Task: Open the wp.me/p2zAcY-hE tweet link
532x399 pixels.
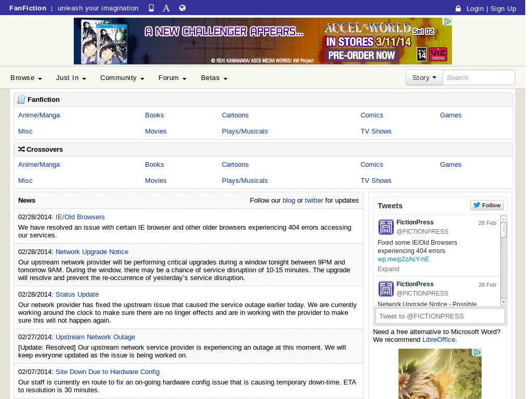Action: click(x=403, y=259)
